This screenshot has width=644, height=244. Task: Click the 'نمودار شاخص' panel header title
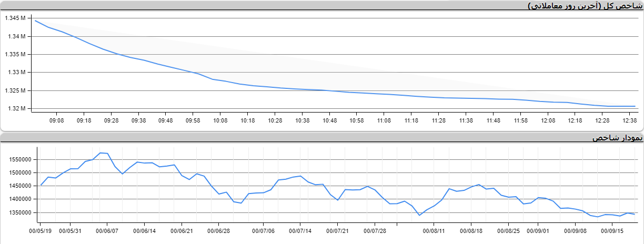pyautogui.click(x=617, y=138)
